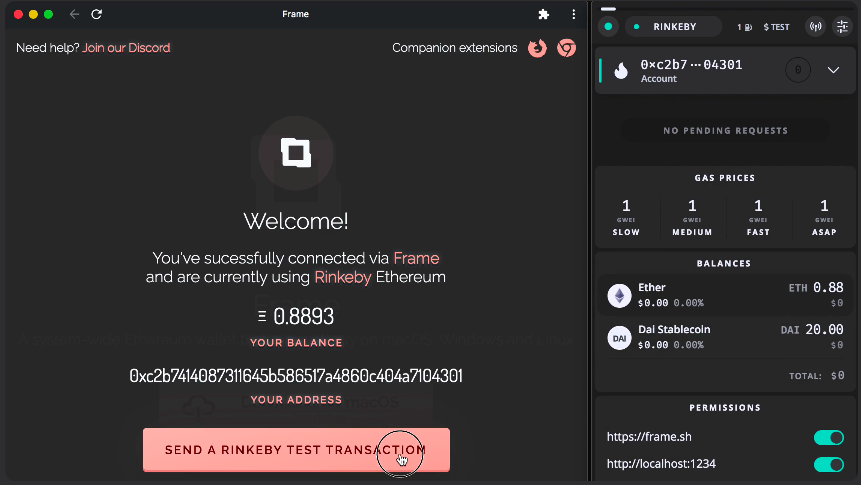
Task: Open the browser extensions puzzle icon
Action: click(544, 14)
